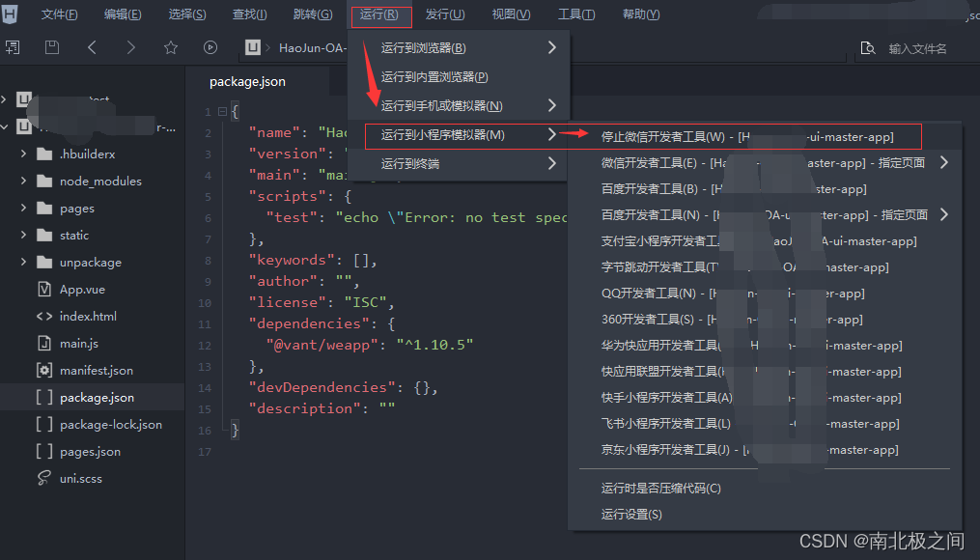Open the 运行到浏览器 submenu arrow

[552, 47]
